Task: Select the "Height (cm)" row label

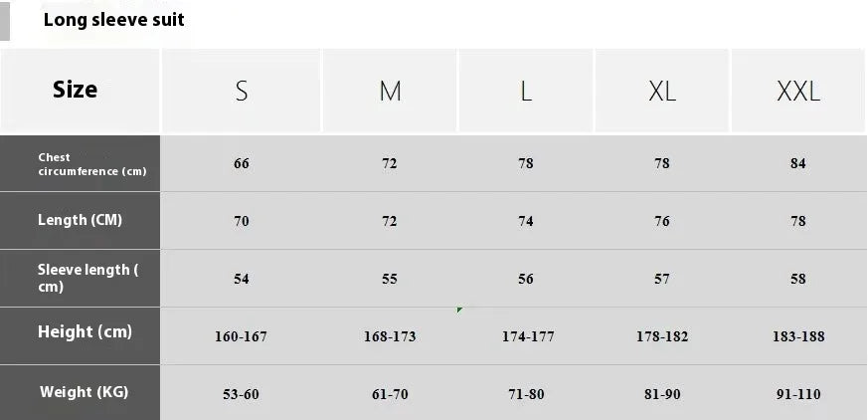Action: pyautogui.click(x=85, y=332)
